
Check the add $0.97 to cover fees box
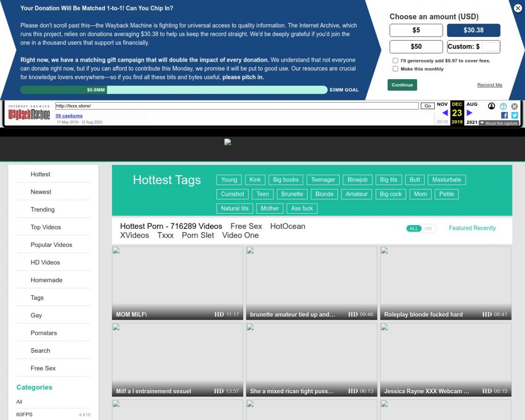pyautogui.click(x=395, y=61)
